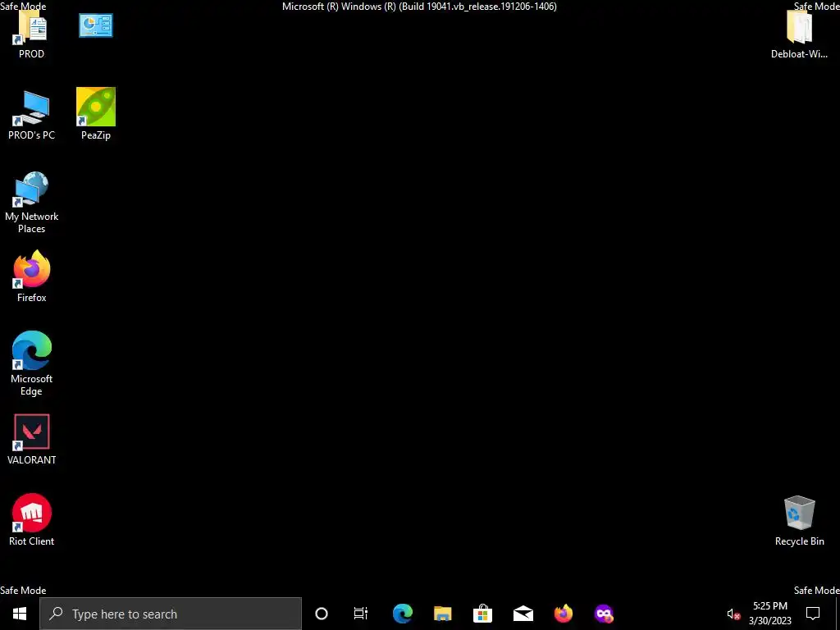Open Cortana from the taskbar circle
The width and height of the screenshot is (840, 630).
tap(322, 614)
